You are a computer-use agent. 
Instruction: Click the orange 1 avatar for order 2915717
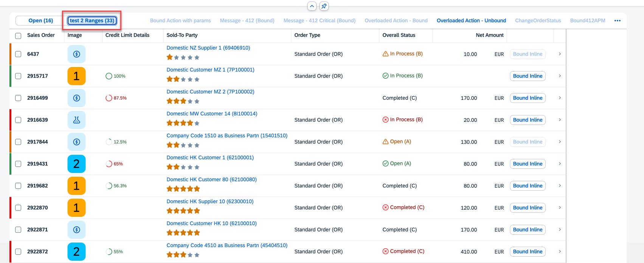[76, 76]
